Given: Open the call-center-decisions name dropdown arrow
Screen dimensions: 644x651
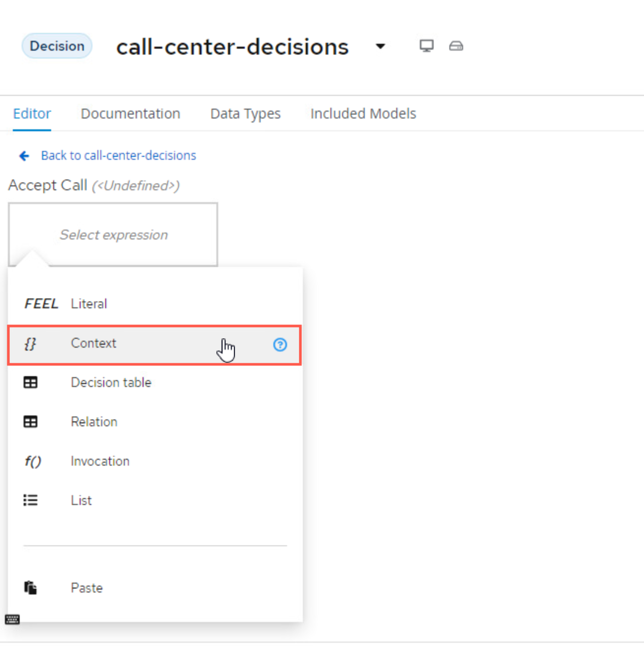Looking at the screenshot, I should tap(380, 46).
